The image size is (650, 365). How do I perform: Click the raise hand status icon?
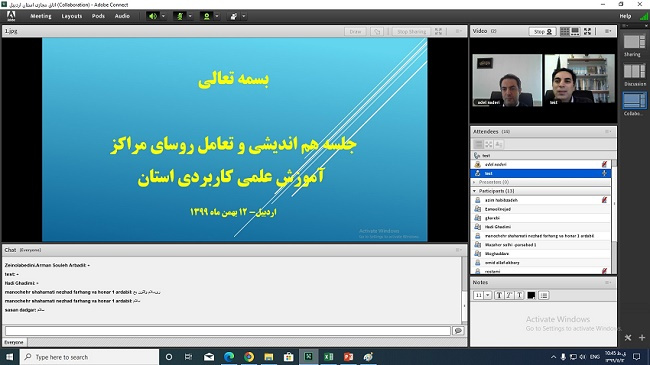click(x=233, y=16)
